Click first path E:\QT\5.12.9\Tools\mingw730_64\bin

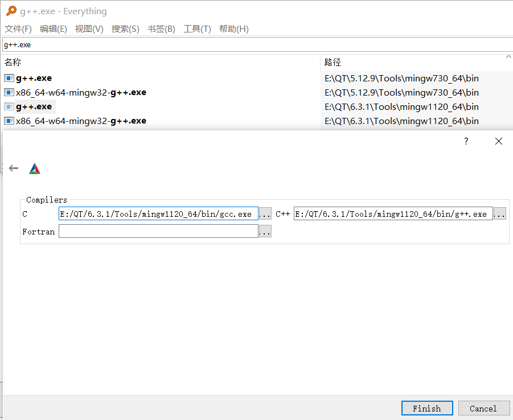pos(402,79)
